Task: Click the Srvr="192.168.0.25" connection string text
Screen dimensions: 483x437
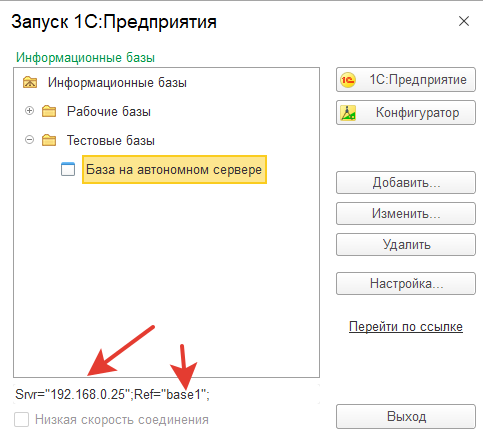Action: tap(112, 394)
